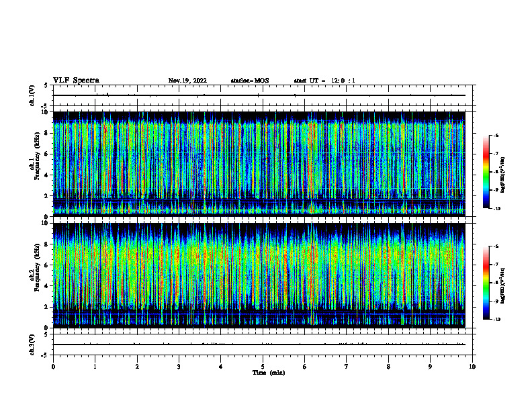Click inside the ch.1 spectrogram panel
This screenshot has width=532, height=411.
click(x=259, y=164)
